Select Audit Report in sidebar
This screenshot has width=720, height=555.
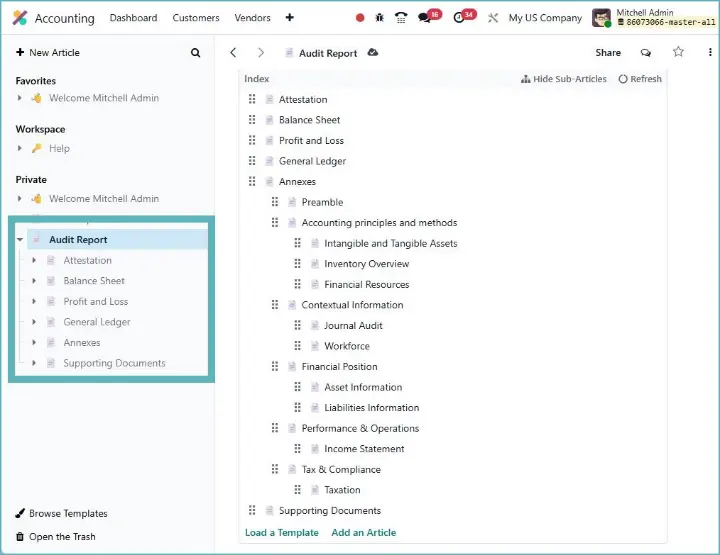118,240
